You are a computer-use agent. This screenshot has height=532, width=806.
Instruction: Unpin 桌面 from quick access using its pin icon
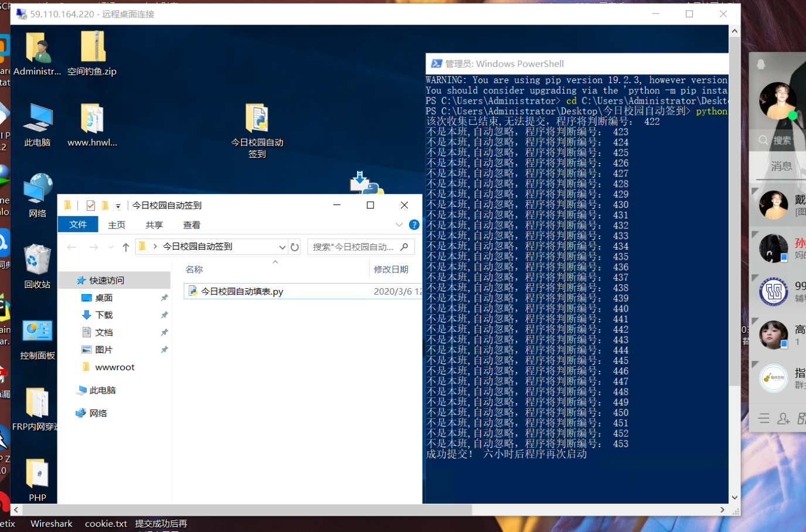(x=164, y=298)
